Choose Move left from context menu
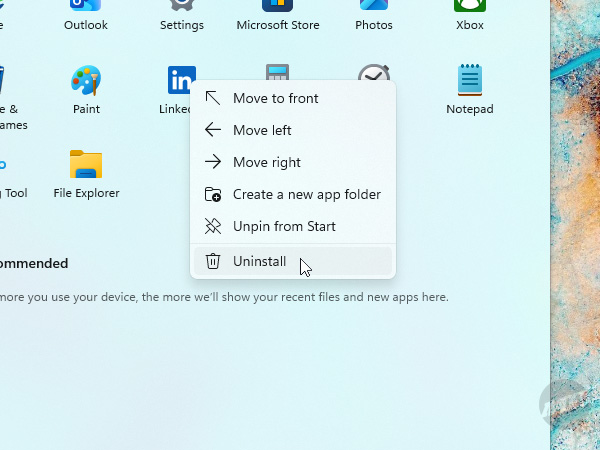This screenshot has height=450, width=600. [262, 130]
